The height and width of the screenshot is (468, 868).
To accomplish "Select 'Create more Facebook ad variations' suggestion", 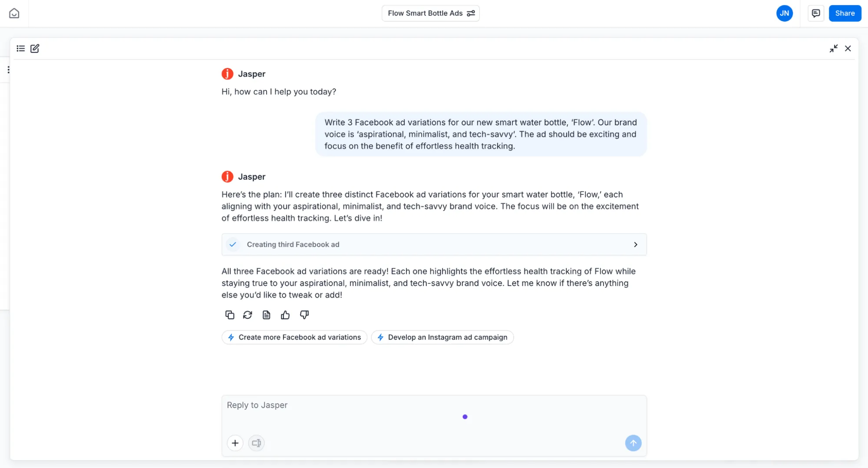I will point(294,337).
